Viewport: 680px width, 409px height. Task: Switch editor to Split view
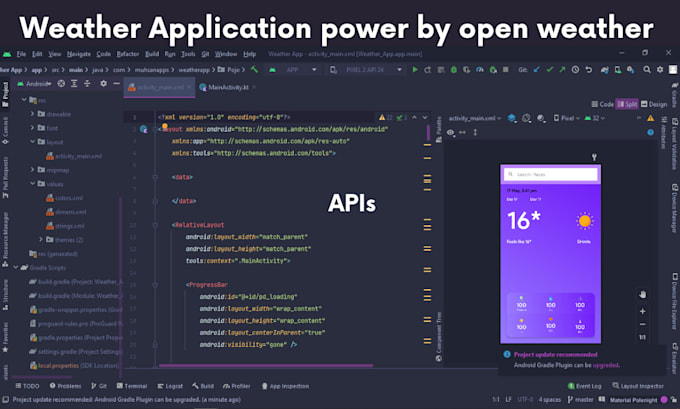click(627, 104)
